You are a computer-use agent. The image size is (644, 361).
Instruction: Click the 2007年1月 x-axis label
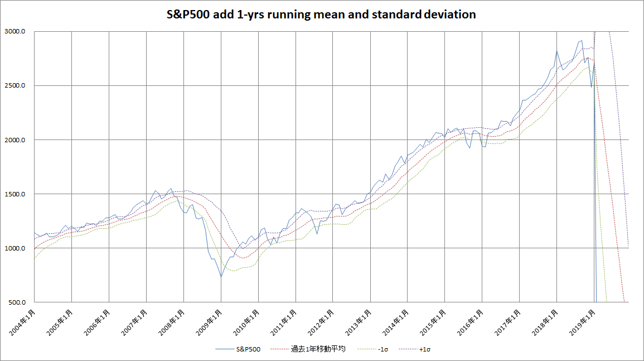[134, 323]
